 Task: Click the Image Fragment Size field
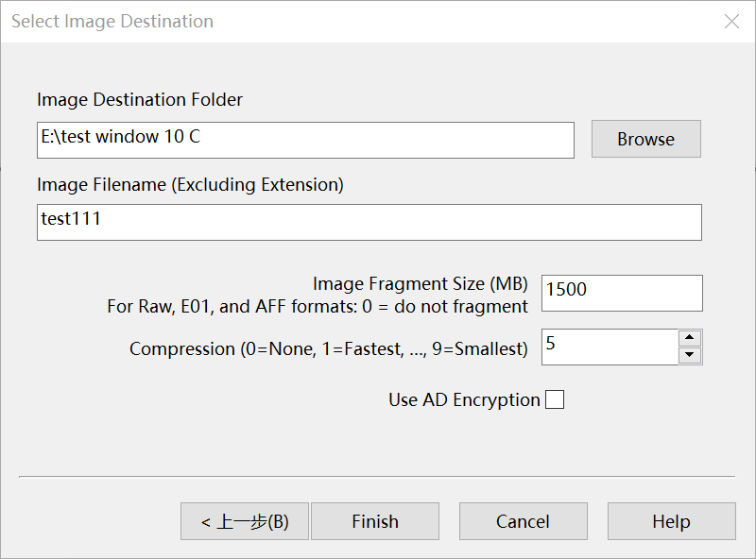tap(622, 293)
